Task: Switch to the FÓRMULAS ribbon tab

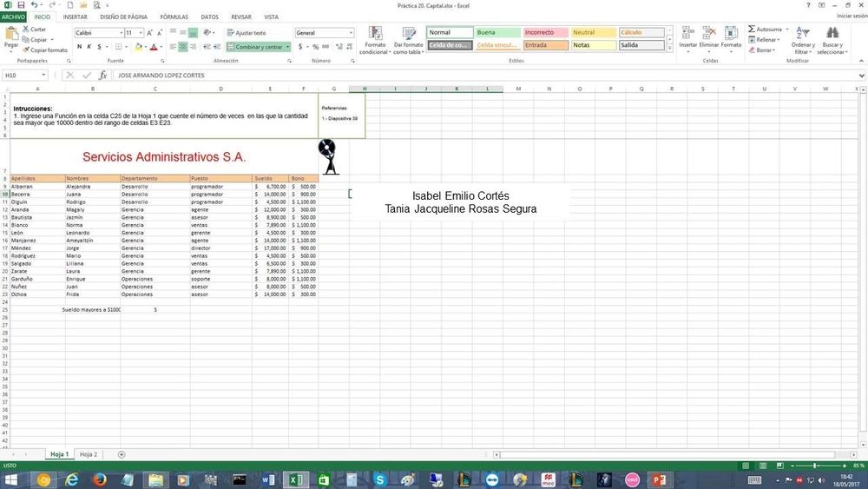Action: (x=174, y=17)
